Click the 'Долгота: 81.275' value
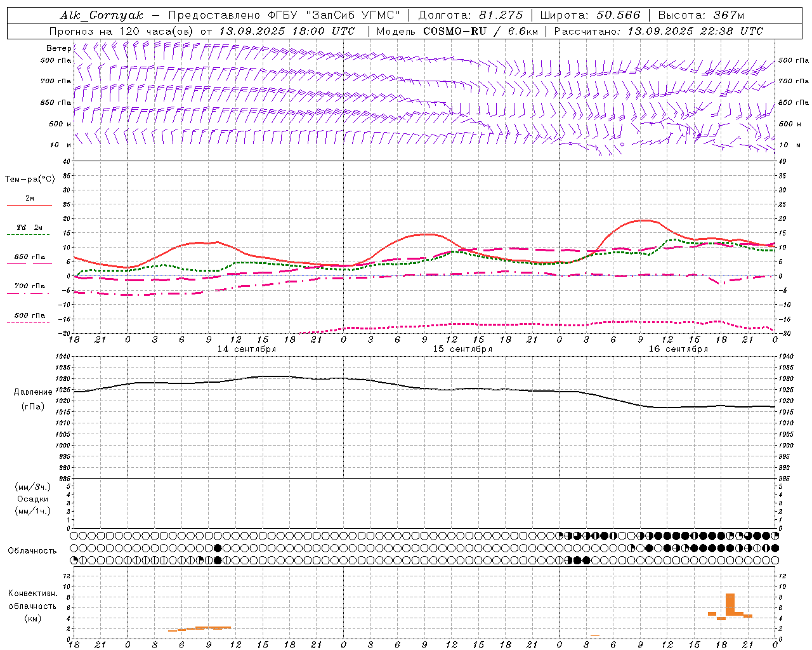The width and height of the screenshot is (812, 650). [x=471, y=15]
